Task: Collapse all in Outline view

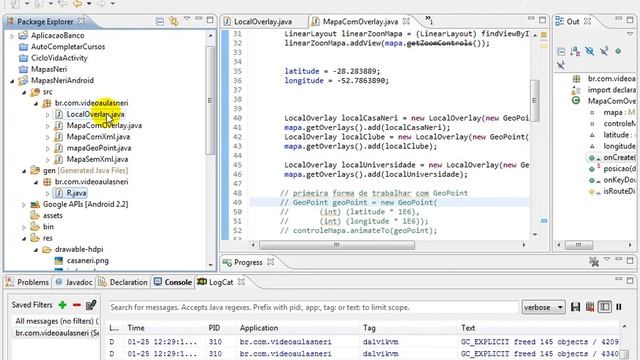Action: [x=561, y=51]
